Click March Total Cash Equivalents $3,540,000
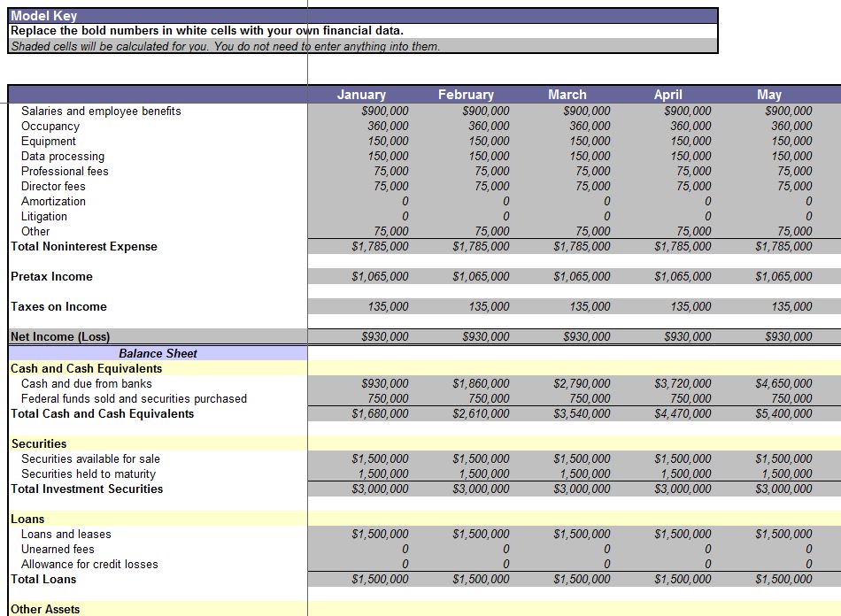This screenshot has height=616, width=841. (x=582, y=414)
